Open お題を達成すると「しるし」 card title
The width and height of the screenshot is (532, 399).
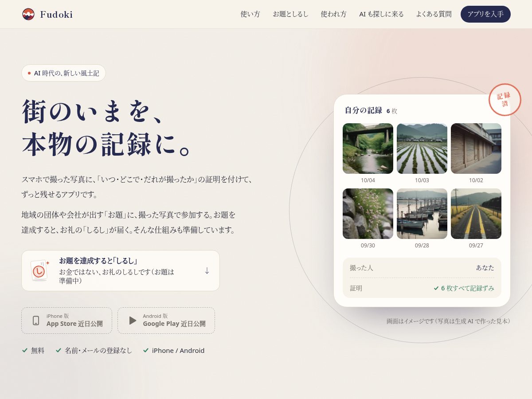click(98, 261)
